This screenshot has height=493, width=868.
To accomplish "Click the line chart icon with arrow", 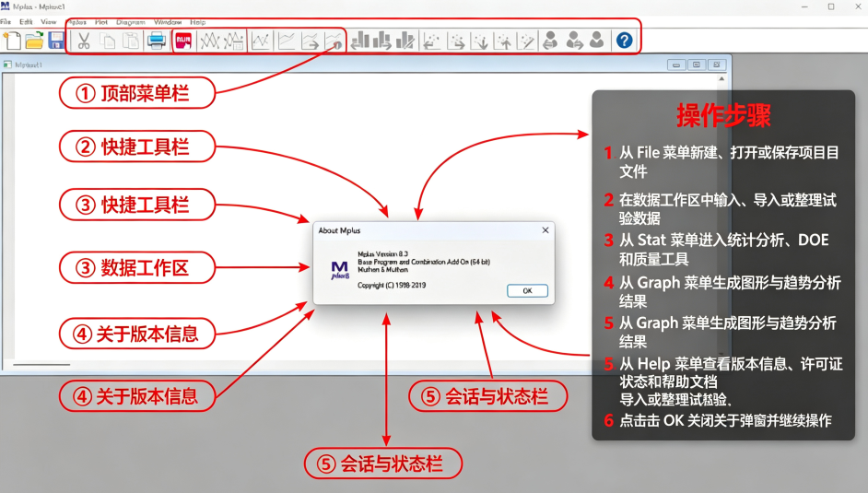I will (310, 41).
